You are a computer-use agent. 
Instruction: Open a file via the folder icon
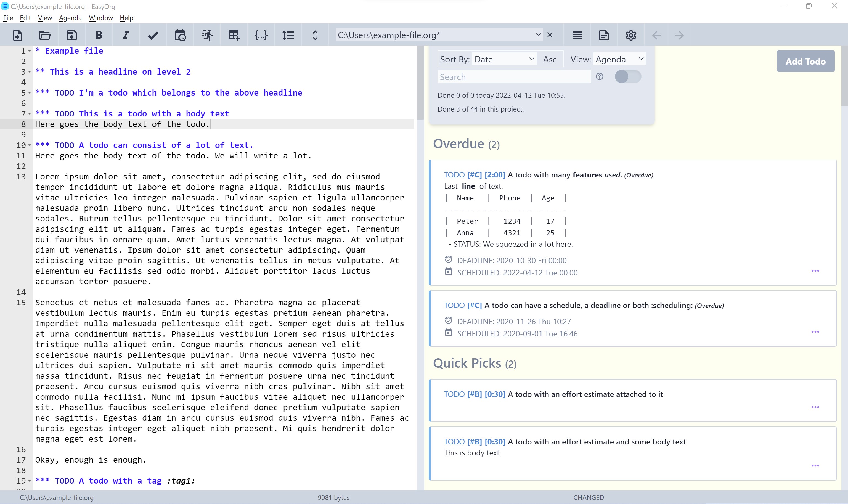[x=44, y=35]
